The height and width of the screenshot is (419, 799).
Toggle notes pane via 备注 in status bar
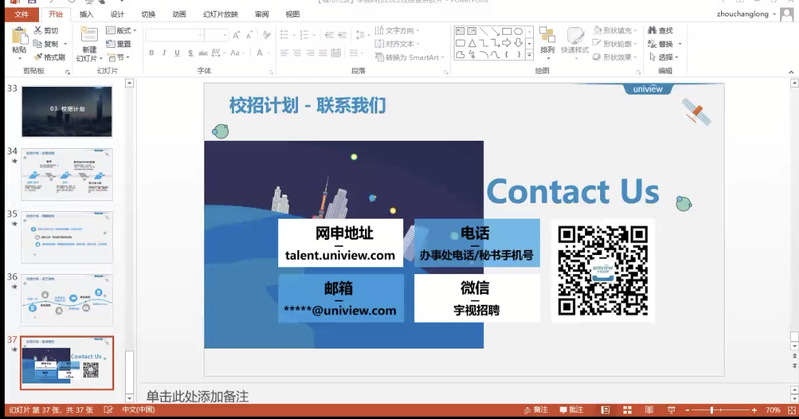[x=536, y=410]
